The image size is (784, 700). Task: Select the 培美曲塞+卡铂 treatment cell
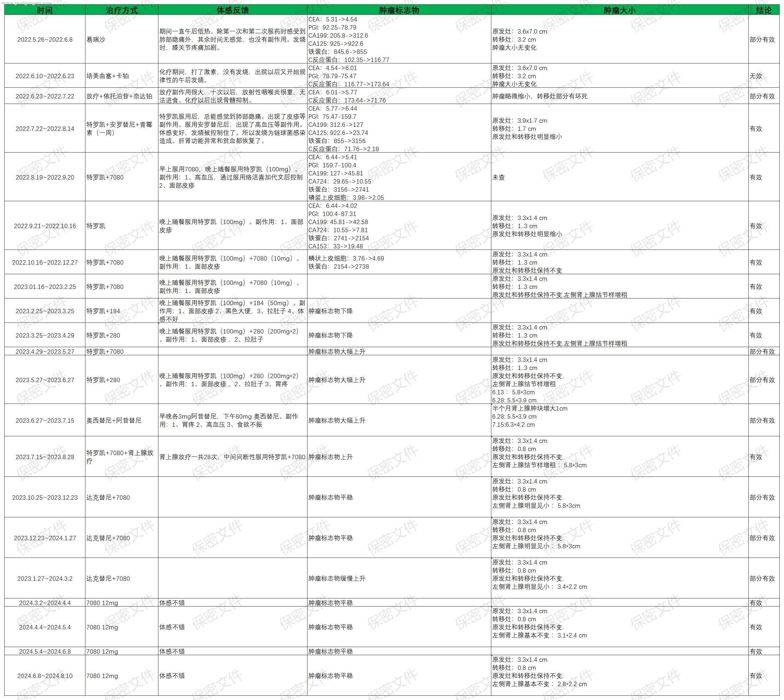point(122,76)
